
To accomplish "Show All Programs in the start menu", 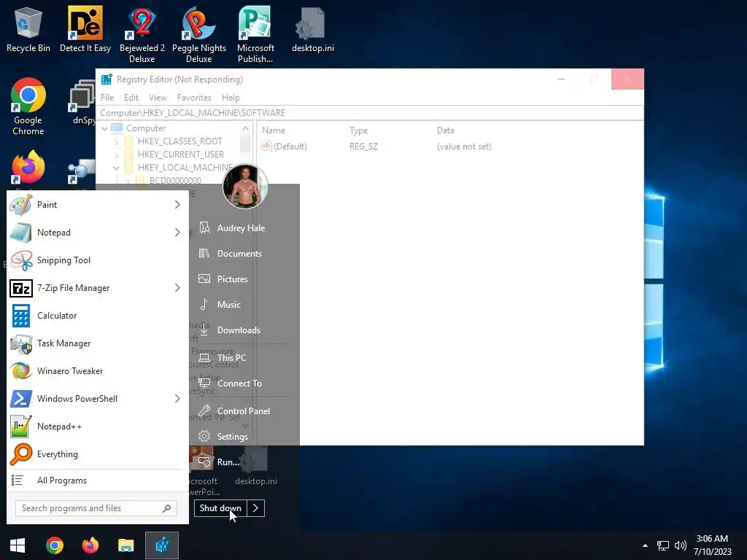I will coord(96,481).
